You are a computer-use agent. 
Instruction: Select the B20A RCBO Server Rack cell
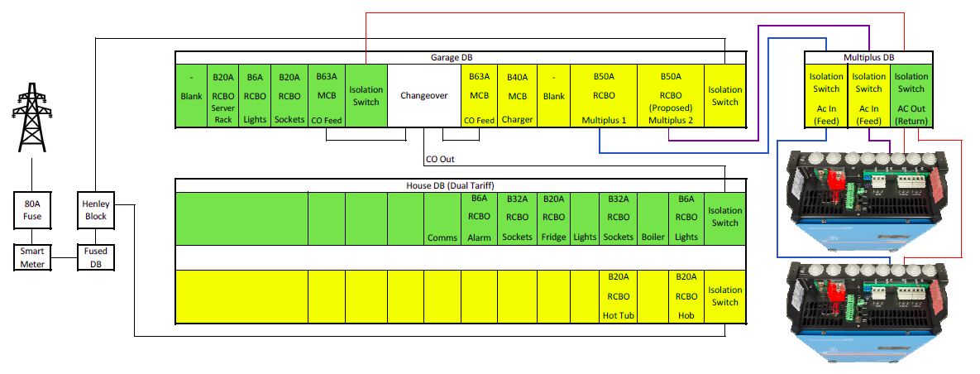pyautogui.click(x=222, y=96)
